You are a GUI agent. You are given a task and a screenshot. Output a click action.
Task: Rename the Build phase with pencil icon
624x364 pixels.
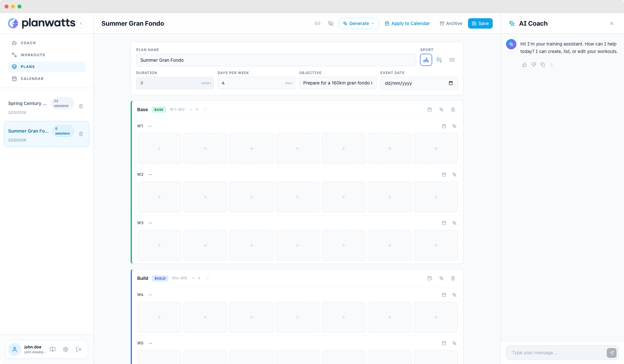(x=207, y=278)
